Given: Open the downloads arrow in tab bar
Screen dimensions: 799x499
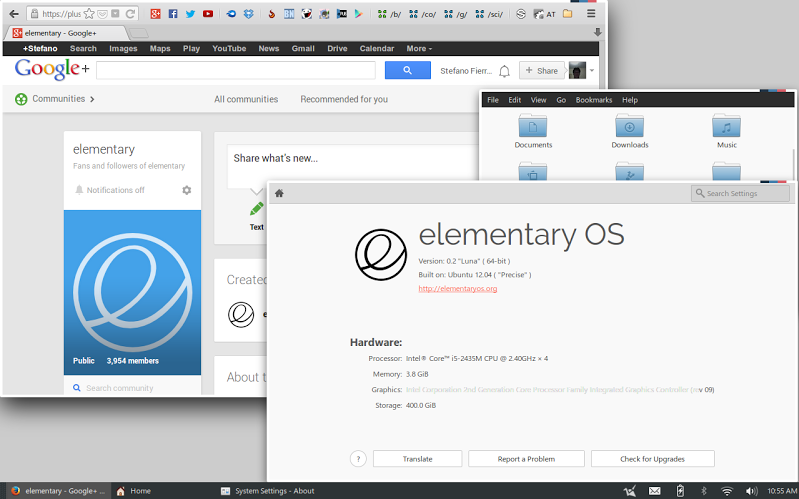Looking at the screenshot, I should pyautogui.click(x=597, y=32).
